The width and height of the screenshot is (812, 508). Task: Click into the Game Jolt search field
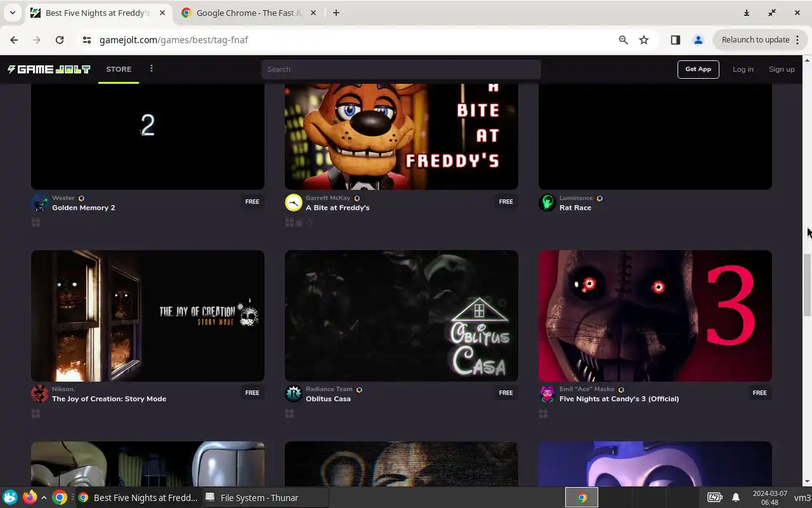tap(401, 69)
